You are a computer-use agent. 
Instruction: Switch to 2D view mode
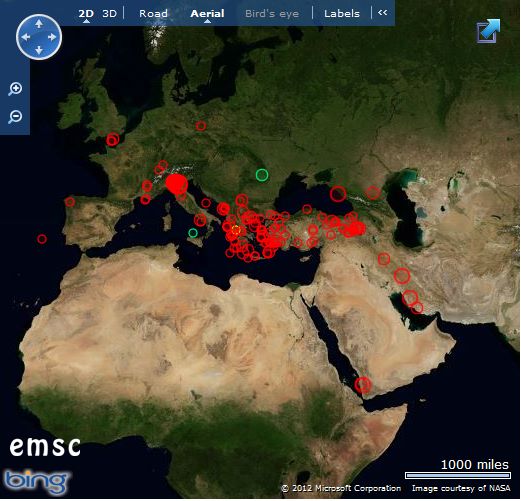(x=86, y=14)
